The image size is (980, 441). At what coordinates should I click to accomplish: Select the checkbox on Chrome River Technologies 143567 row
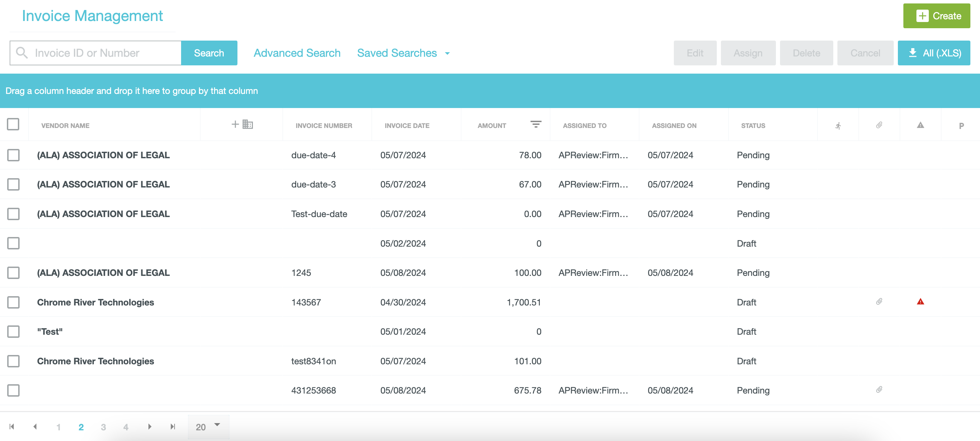click(x=13, y=302)
